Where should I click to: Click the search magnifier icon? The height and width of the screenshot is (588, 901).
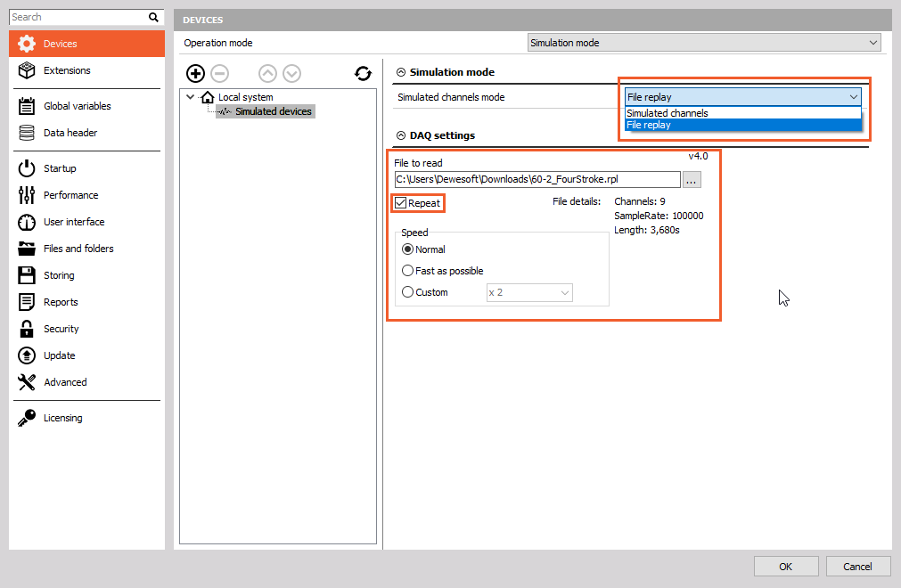153,17
